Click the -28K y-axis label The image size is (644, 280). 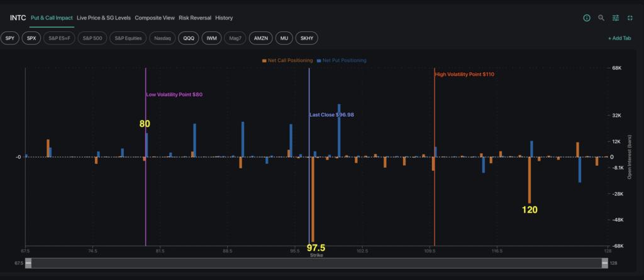tap(618, 194)
